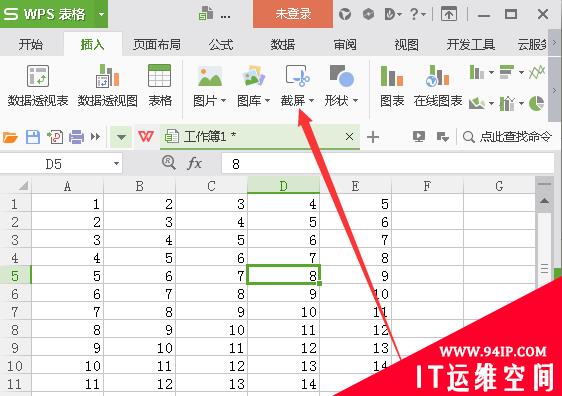Screen dimensions: 562x396
Task: Insert a pie chart icon
Action: coord(536,104)
